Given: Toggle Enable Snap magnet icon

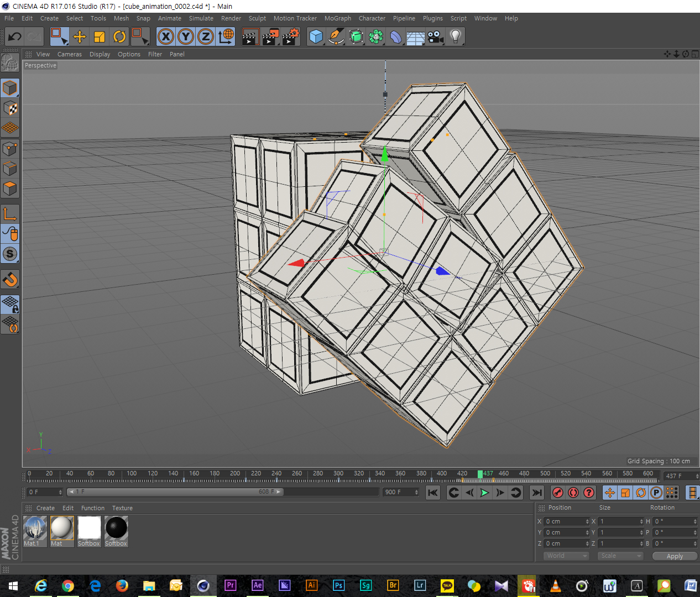Looking at the screenshot, I should [10, 280].
